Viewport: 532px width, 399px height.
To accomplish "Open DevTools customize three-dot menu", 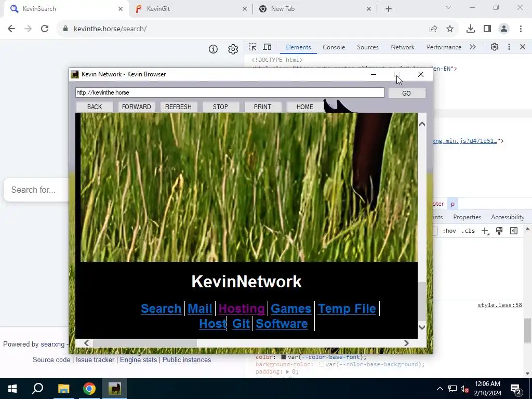I will pyautogui.click(x=509, y=47).
